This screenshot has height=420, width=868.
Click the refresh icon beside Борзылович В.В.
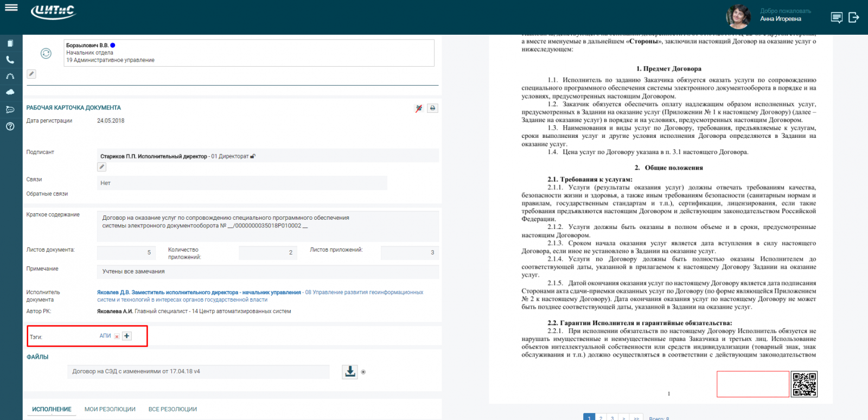pos(46,53)
